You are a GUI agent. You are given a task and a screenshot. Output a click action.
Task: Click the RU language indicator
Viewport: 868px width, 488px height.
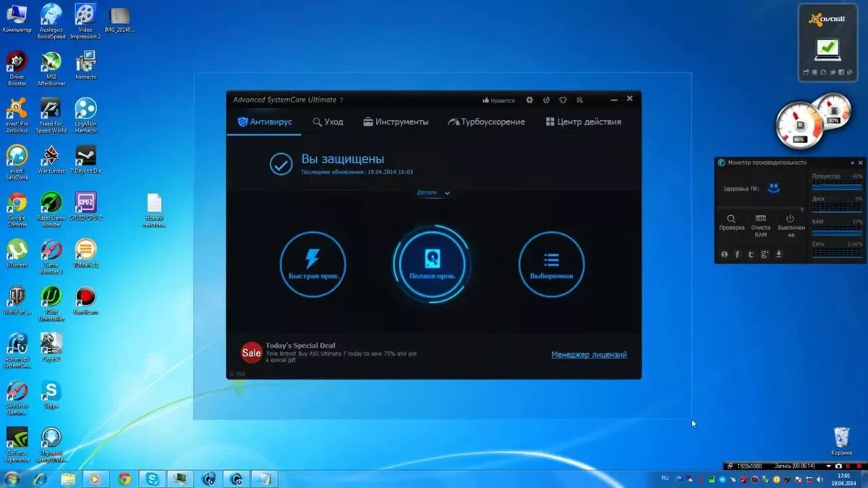[665, 479]
